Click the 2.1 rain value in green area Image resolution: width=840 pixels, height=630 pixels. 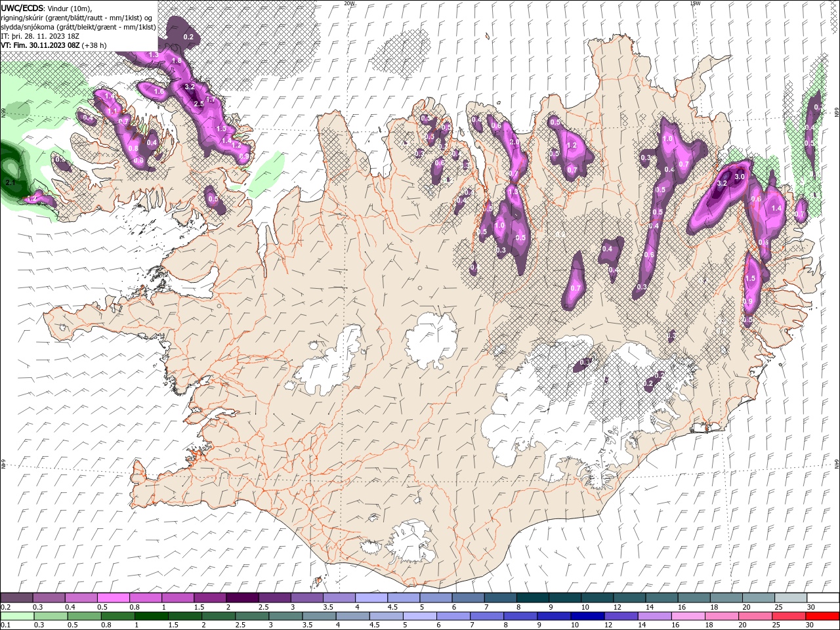click(9, 182)
